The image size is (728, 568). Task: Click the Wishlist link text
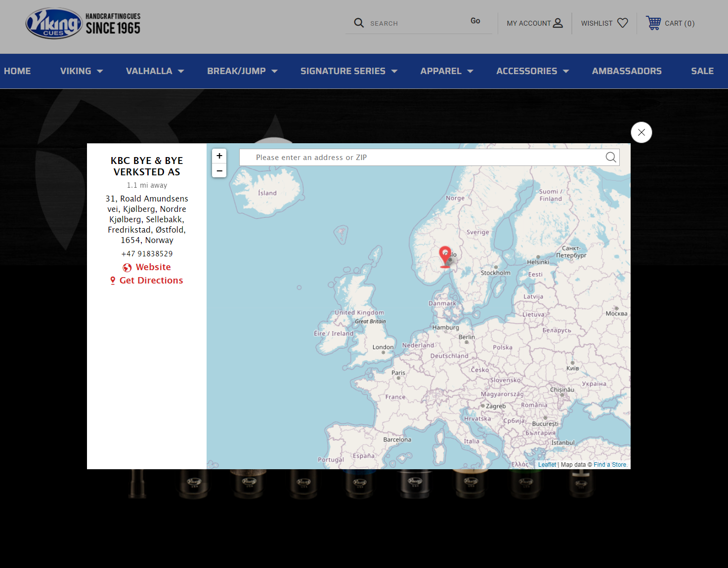pyautogui.click(x=597, y=23)
